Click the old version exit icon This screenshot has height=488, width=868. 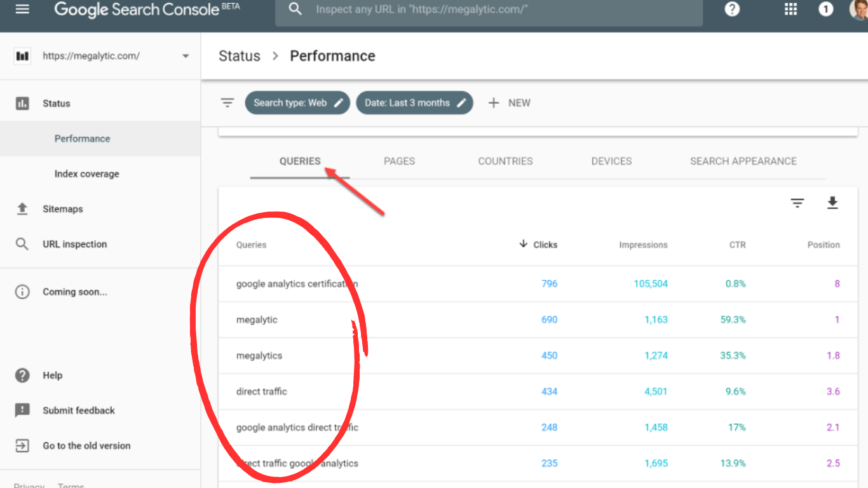22,446
